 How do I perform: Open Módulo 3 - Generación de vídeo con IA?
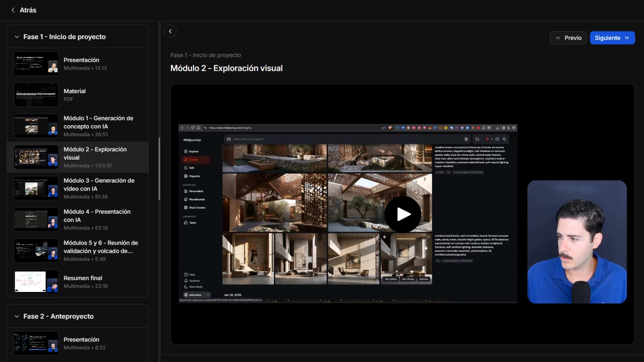(78, 188)
